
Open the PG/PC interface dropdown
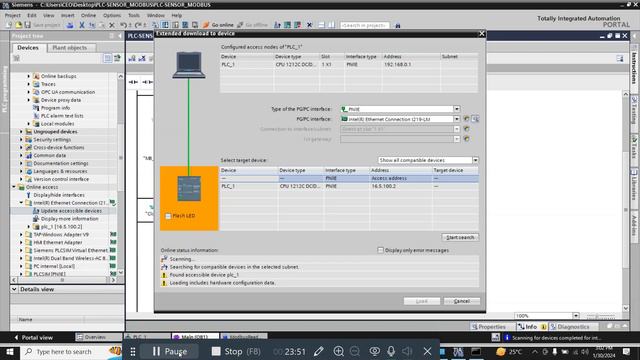(457, 119)
